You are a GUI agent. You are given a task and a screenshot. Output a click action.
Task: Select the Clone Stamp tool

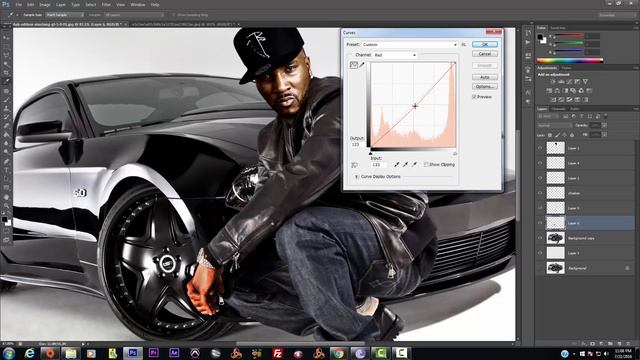tap(6, 108)
